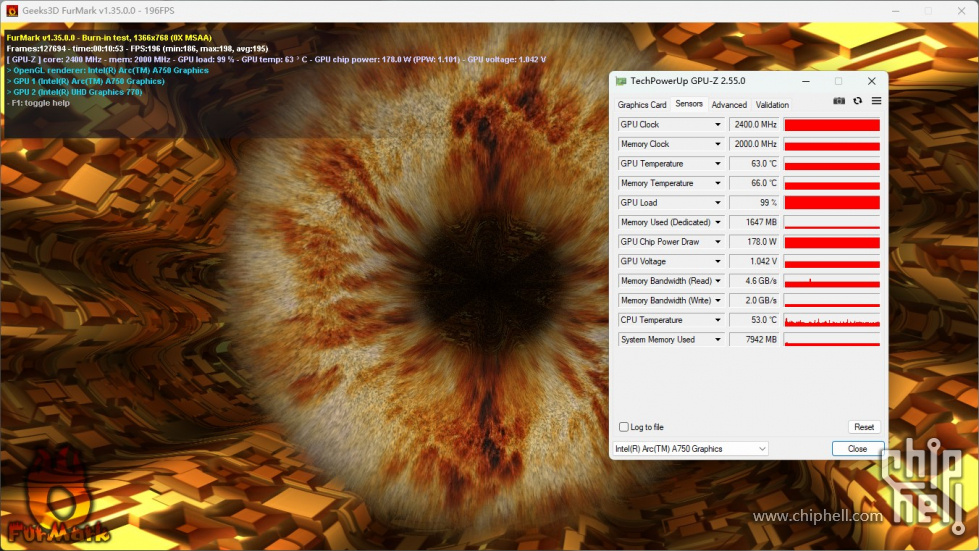The image size is (979, 551).
Task: Click the Close button in GPU-Z
Action: point(857,449)
